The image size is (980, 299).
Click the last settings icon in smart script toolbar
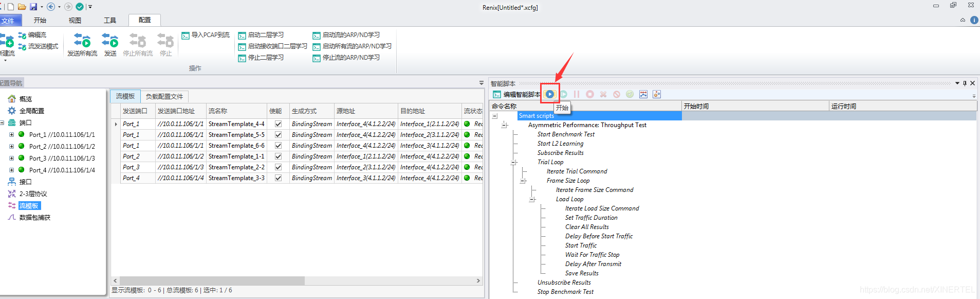coord(657,94)
